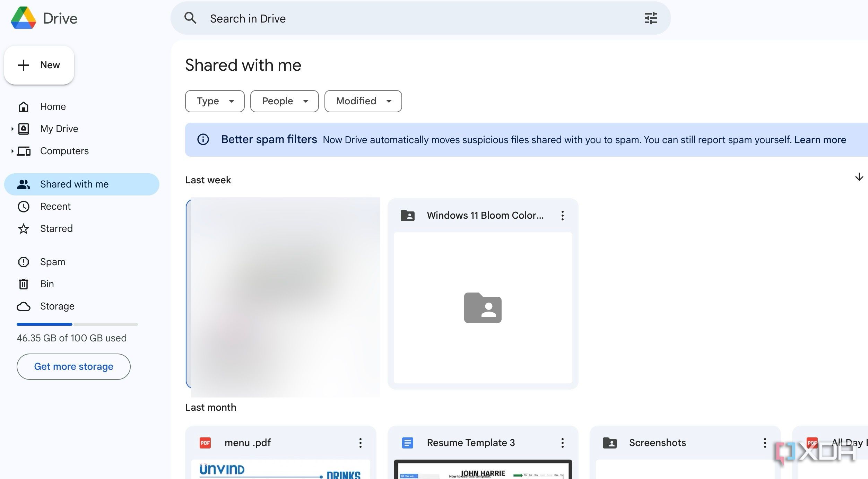The image size is (868, 479).
Task: Open more actions for menu .pdf
Action: tap(361, 443)
